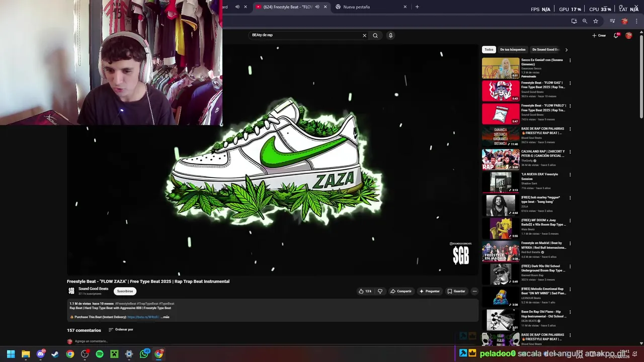
Task: Open Chrome profile avatar in toolbar
Action: point(624,21)
